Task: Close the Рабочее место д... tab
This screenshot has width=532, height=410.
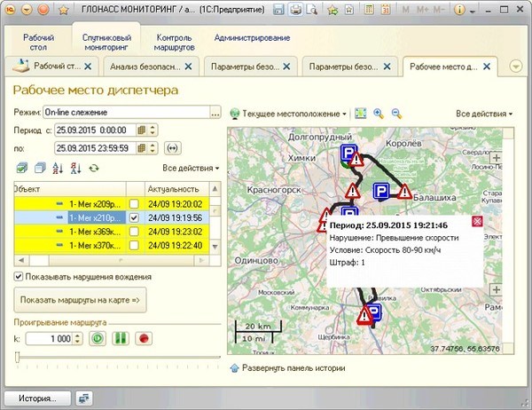Action: click(x=487, y=67)
